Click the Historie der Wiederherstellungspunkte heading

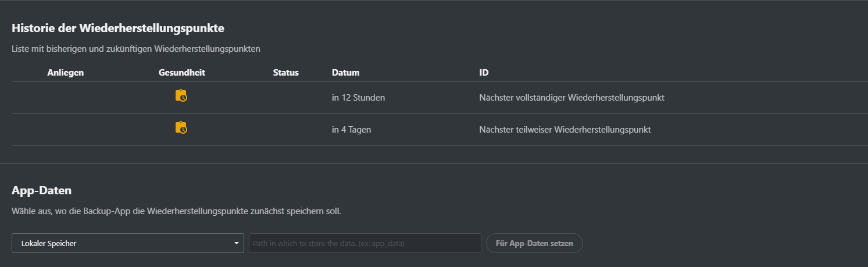coord(118,28)
